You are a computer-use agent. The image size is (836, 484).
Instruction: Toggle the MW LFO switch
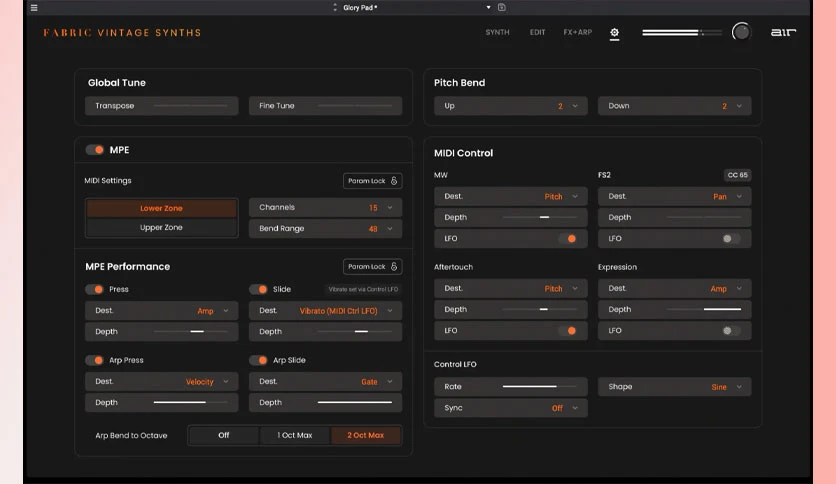[568, 239]
